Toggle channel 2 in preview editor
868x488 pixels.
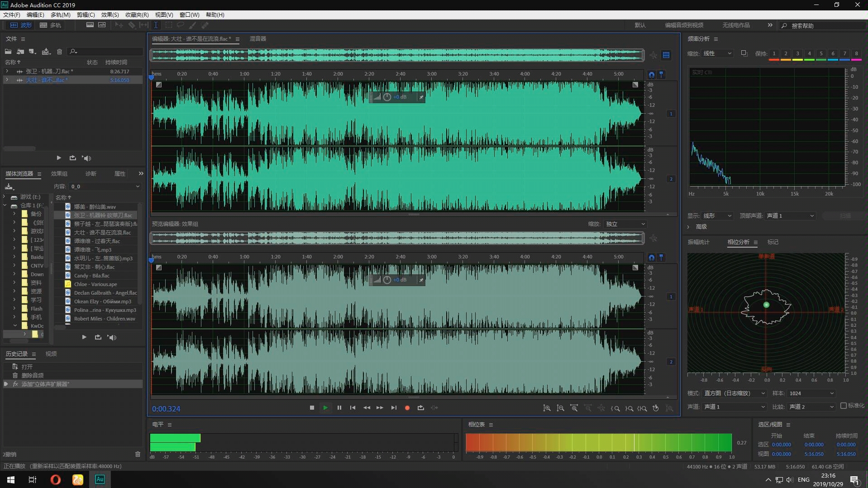[671, 362]
